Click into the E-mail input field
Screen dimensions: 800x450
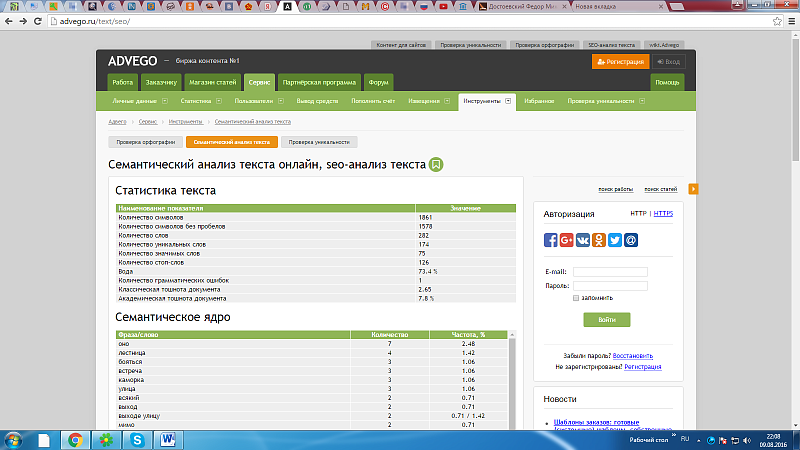pos(610,272)
